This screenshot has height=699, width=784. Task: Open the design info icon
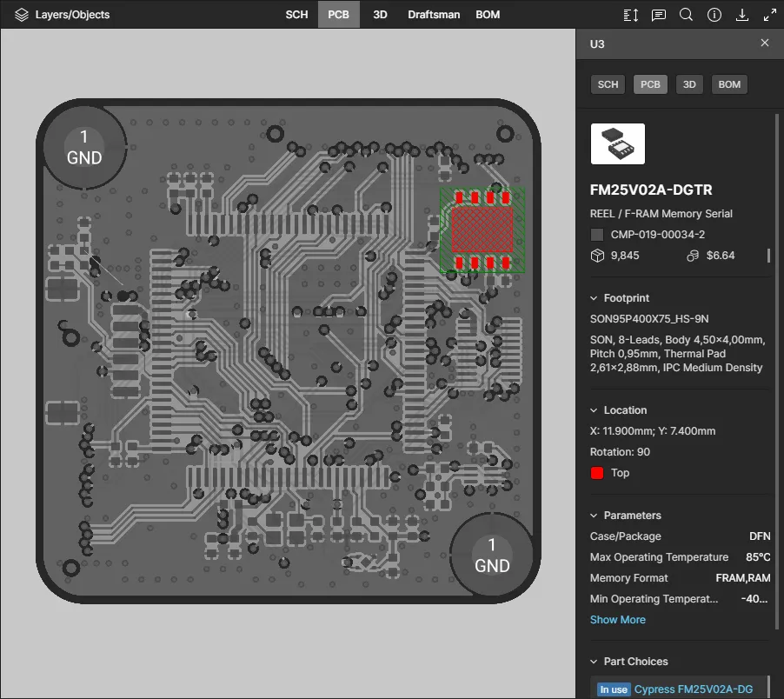pos(714,15)
